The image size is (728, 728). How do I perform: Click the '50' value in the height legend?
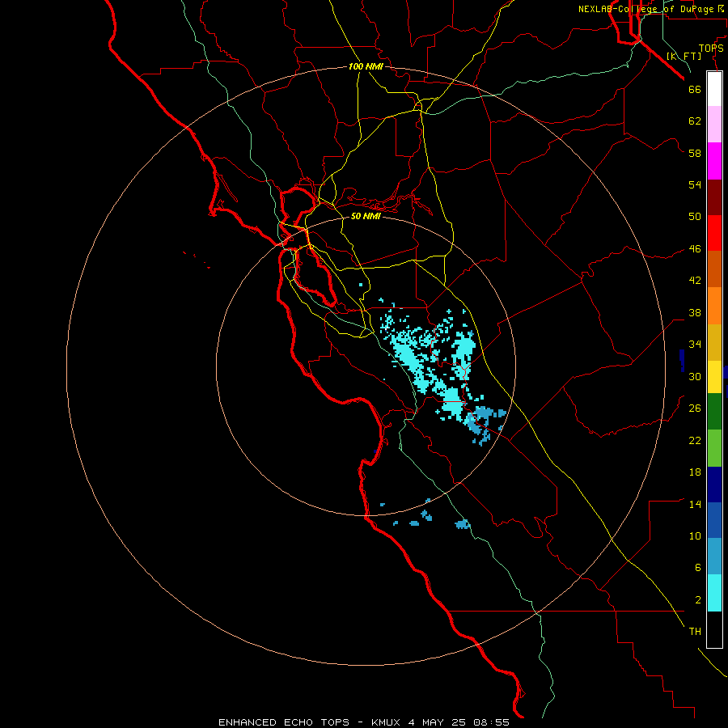(695, 217)
